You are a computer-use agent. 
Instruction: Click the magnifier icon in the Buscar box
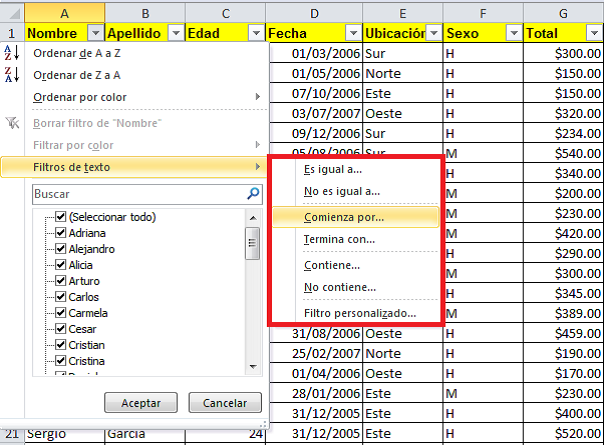pyautogui.click(x=253, y=193)
